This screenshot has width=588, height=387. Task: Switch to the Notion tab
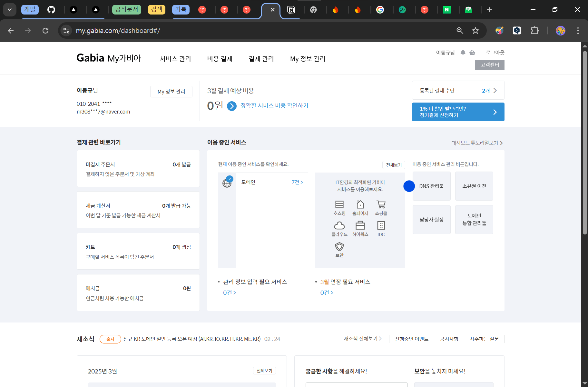pos(291,10)
